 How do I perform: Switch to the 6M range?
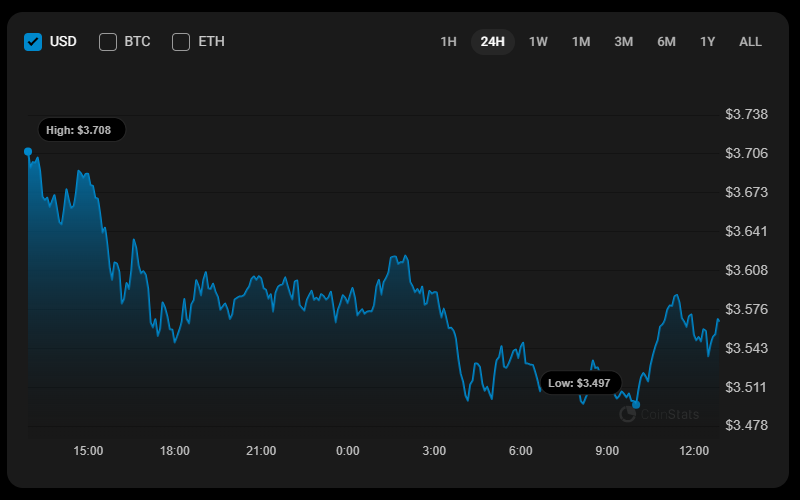(x=667, y=42)
